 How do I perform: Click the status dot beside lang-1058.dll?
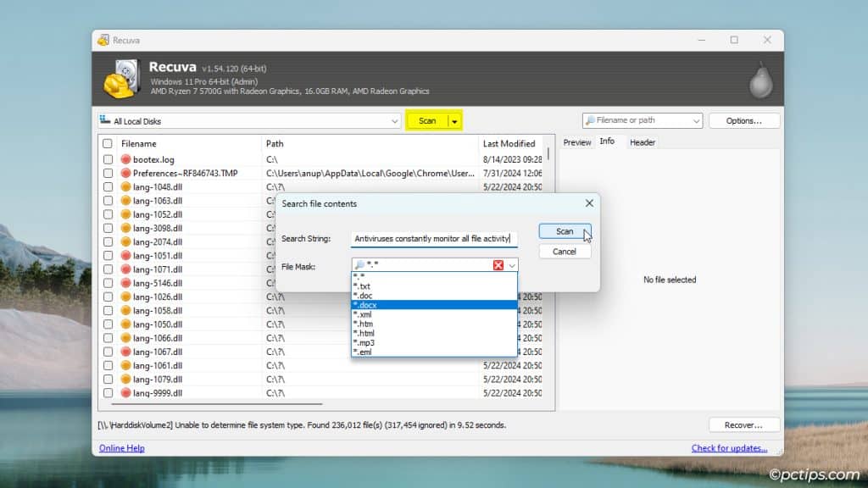click(x=125, y=310)
